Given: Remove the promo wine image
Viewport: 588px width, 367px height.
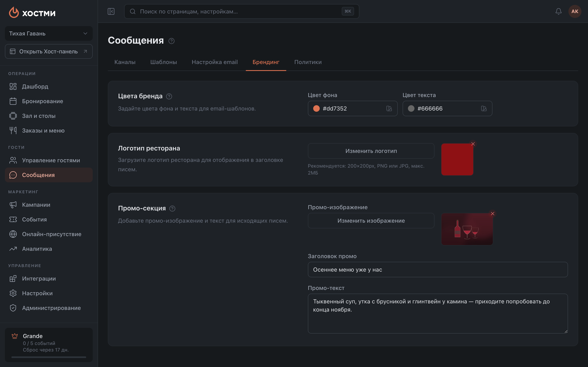Looking at the screenshot, I should 492,214.
